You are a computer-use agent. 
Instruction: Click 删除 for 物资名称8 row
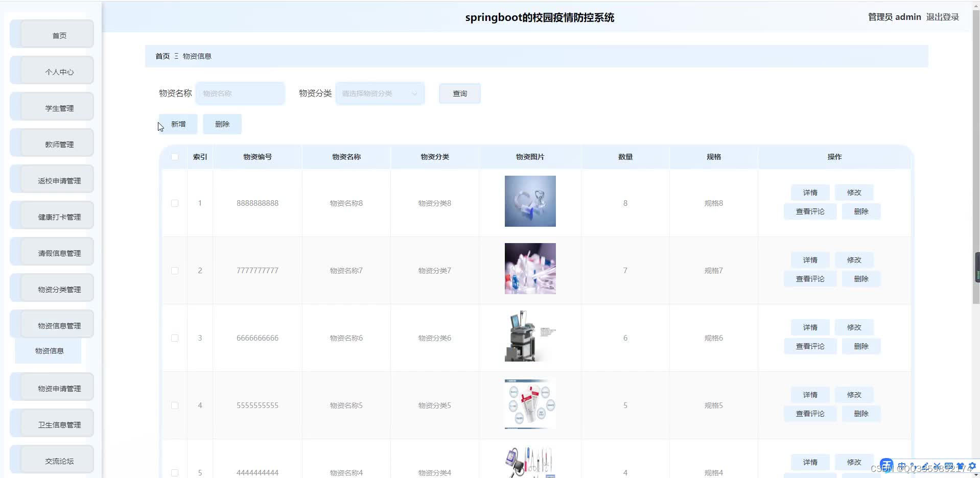pos(861,211)
